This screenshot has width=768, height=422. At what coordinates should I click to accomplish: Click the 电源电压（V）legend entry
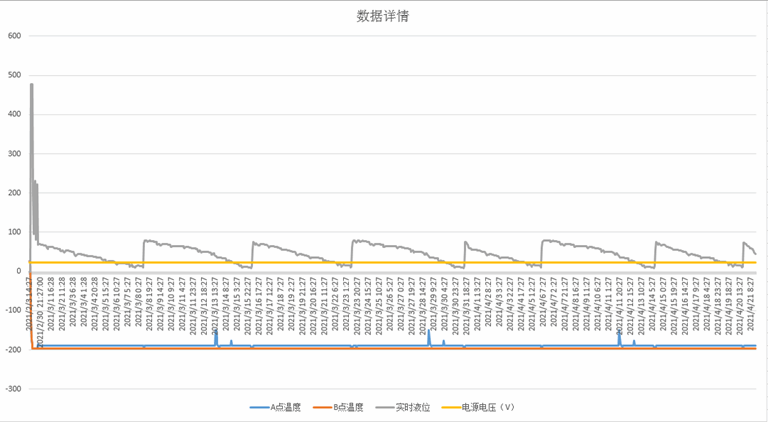coord(478,407)
